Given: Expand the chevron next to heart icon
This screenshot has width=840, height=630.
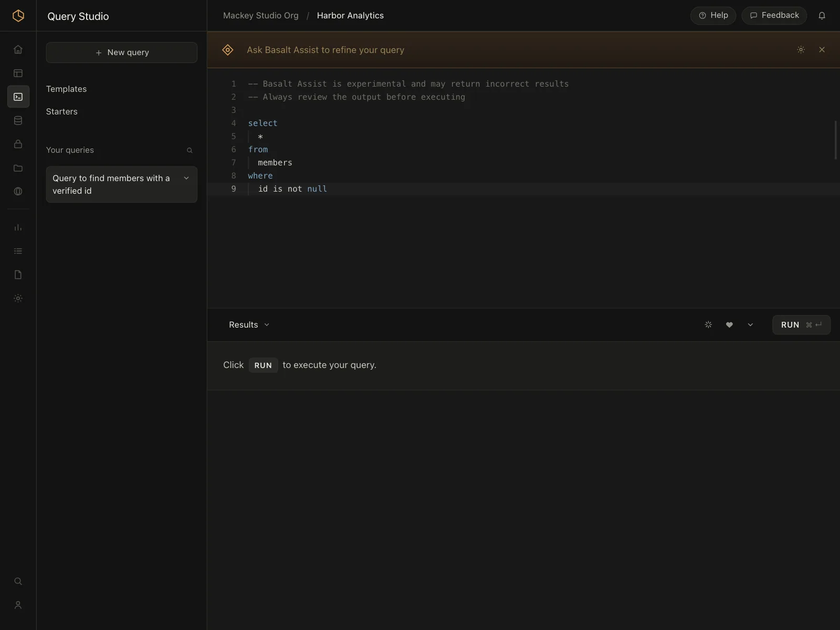Looking at the screenshot, I should click(x=750, y=325).
